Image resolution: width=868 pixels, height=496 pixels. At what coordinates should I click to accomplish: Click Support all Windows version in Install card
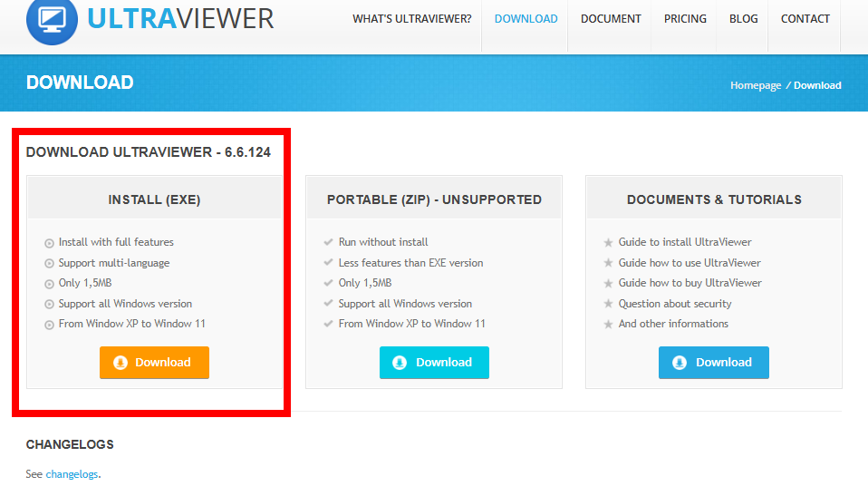pos(125,304)
